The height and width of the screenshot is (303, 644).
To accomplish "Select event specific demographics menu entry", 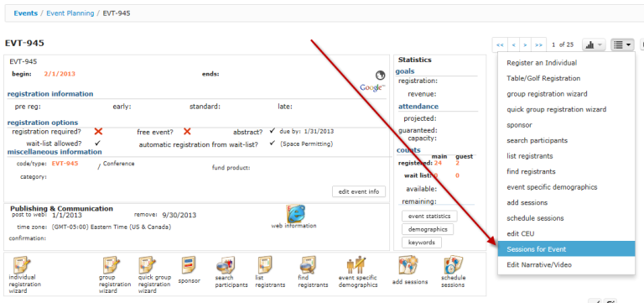I will [566, 187].
